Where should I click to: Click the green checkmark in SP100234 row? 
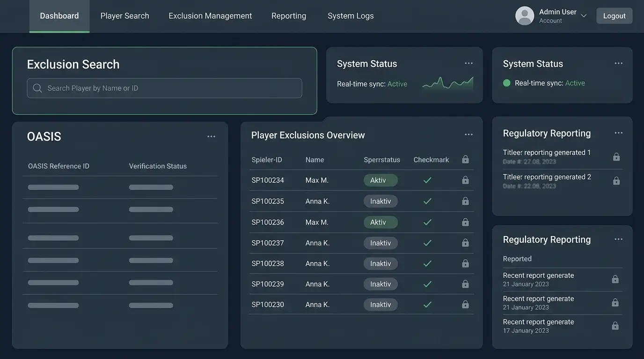coord(427,180)
